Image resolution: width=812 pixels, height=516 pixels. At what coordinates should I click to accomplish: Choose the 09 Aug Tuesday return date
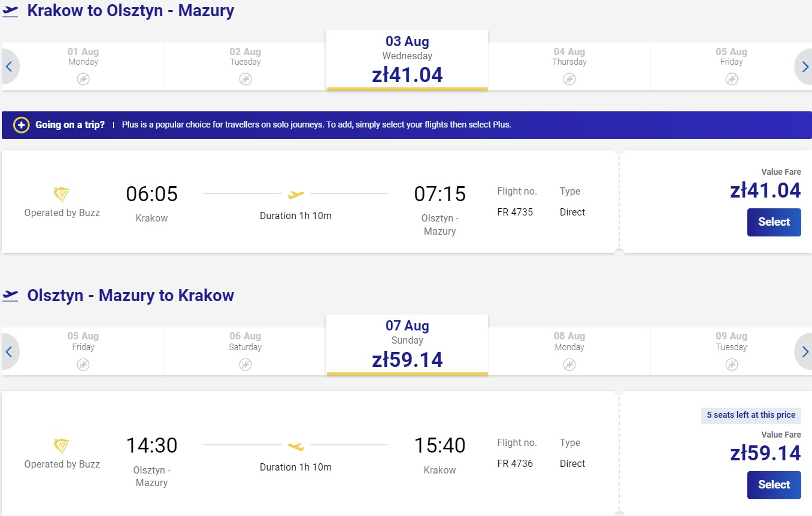tap(731, 351)
